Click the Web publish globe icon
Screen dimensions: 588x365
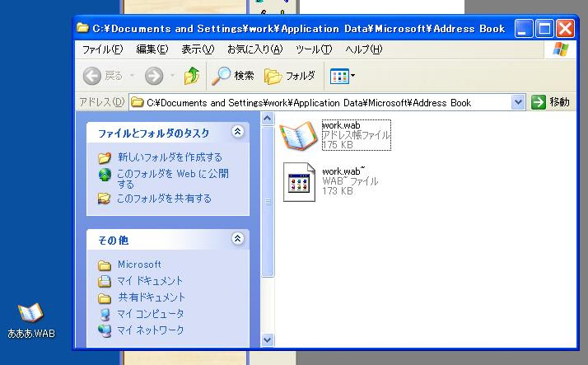pos(105,175)
